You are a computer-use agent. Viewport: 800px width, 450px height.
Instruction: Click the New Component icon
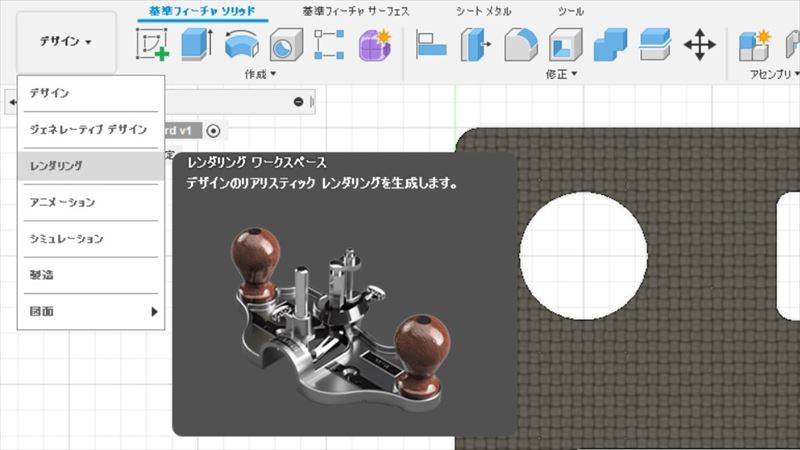coord(755,45)
